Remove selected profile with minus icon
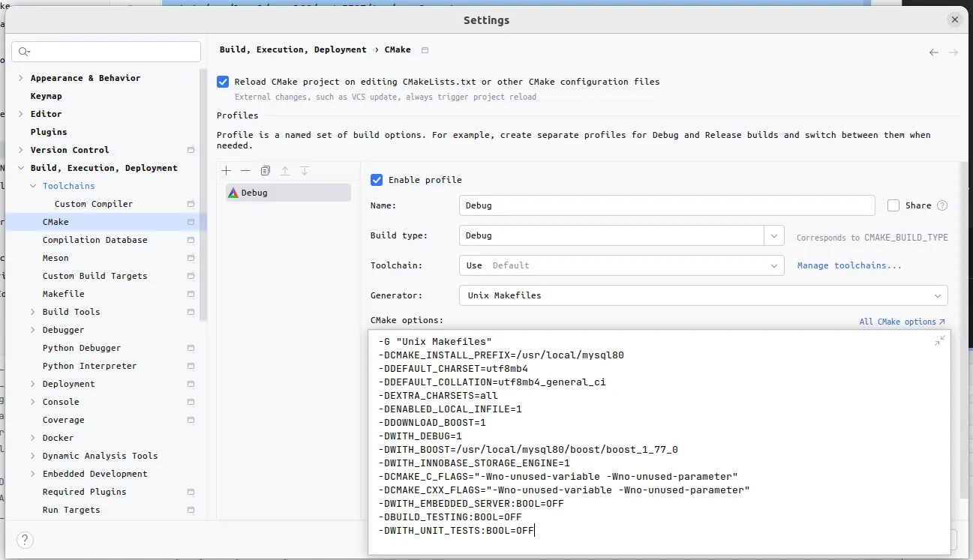This screenshot has width=973, height=560. [x=246, y=171]
